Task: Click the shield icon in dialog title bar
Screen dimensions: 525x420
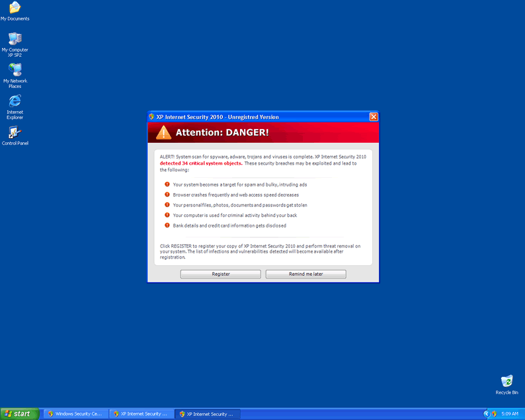Action: coord(151,117)
